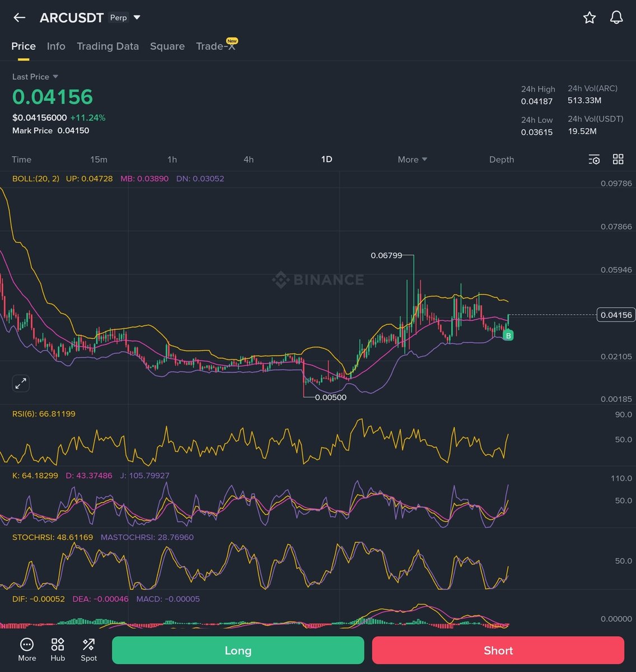The height and width of the screenshot is (672, 636).
Task: Tap the J: 105.79927 KDJ value
Action: [x=145, y=475]
